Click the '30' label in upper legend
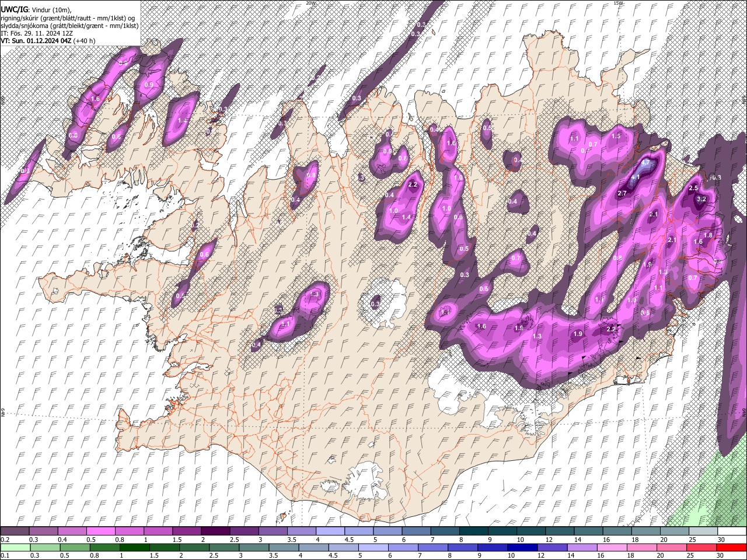Image resolution: width=747 pixels, height=560 pixels. pyautogui.click(x=720, y=540)
